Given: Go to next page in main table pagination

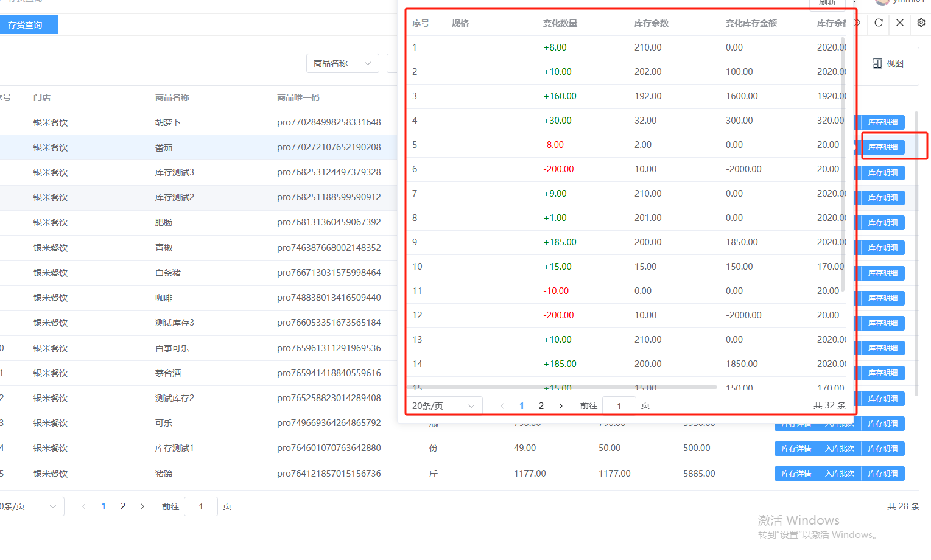Looking at the screenshot, I should [142, 506].
